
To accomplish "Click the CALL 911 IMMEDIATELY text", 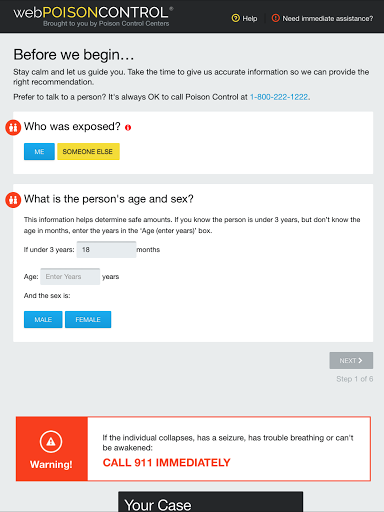I will (166, 463).
